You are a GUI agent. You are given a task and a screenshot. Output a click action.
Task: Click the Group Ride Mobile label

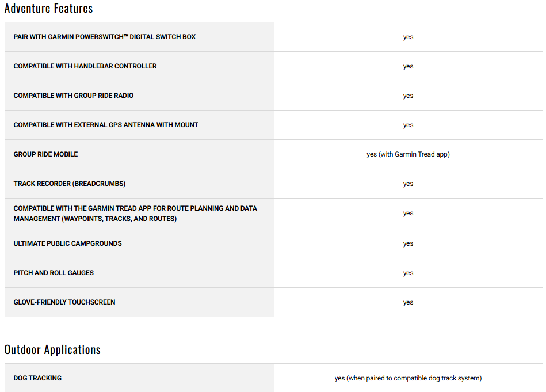point(45,154)
